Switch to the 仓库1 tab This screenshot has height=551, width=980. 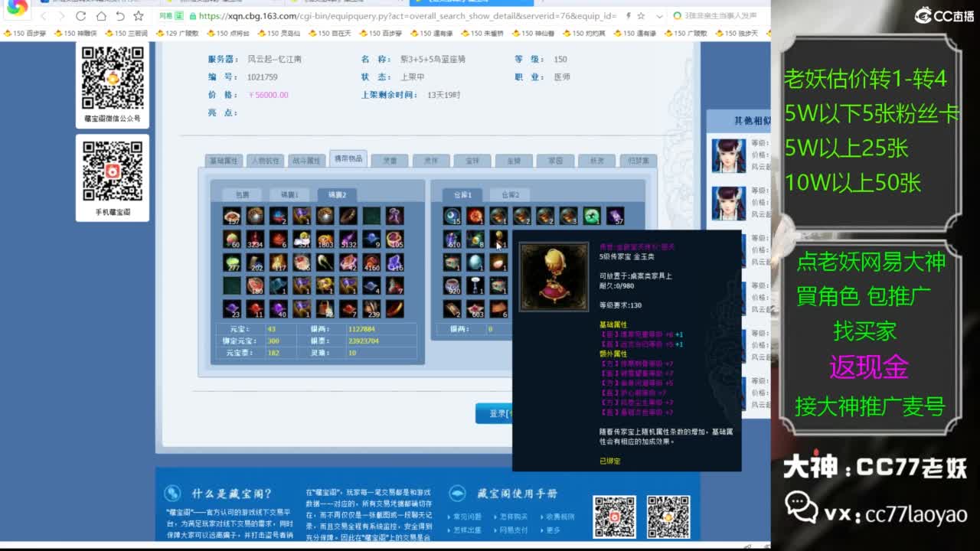[462, 194]
